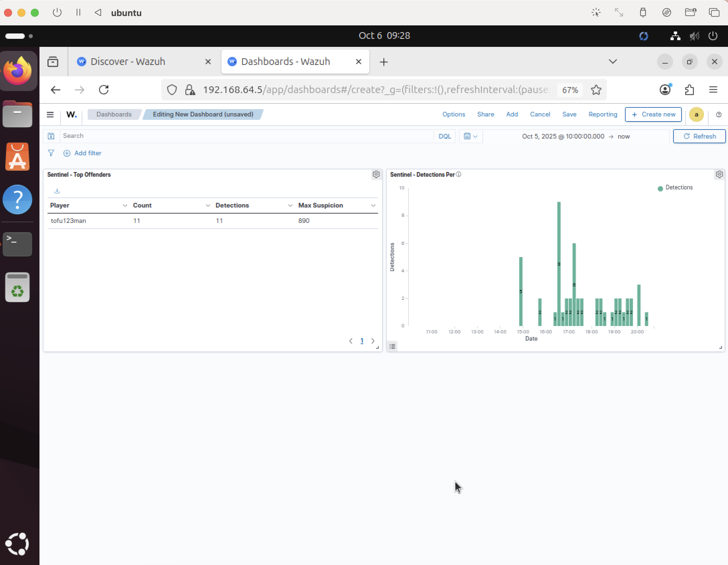
Task: Open the Options menu item
Action: (453, 114)
